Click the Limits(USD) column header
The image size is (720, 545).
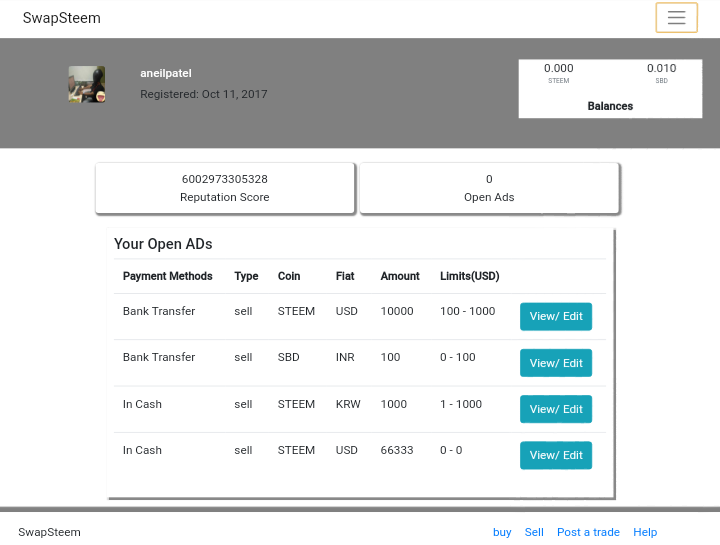pos(469,276)
